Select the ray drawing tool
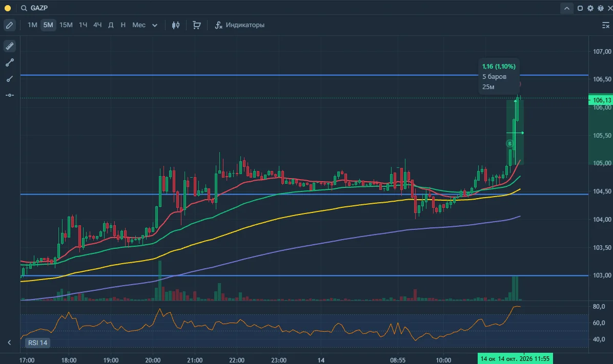 (x=10, y=79)
